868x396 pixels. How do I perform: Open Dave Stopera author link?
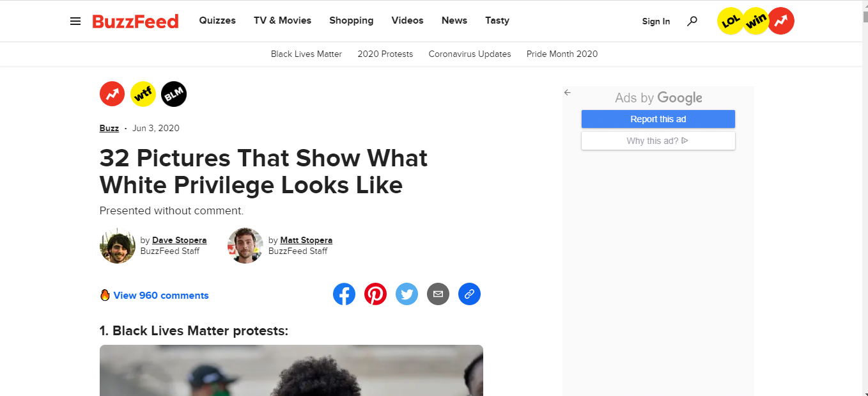pos(179,241)
